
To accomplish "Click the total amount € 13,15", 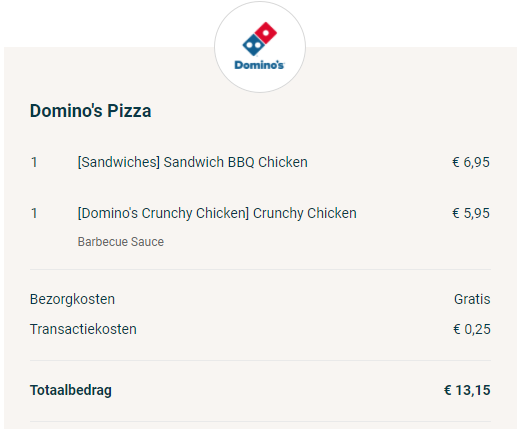I will pyautogui.click(x=467, y=390).
